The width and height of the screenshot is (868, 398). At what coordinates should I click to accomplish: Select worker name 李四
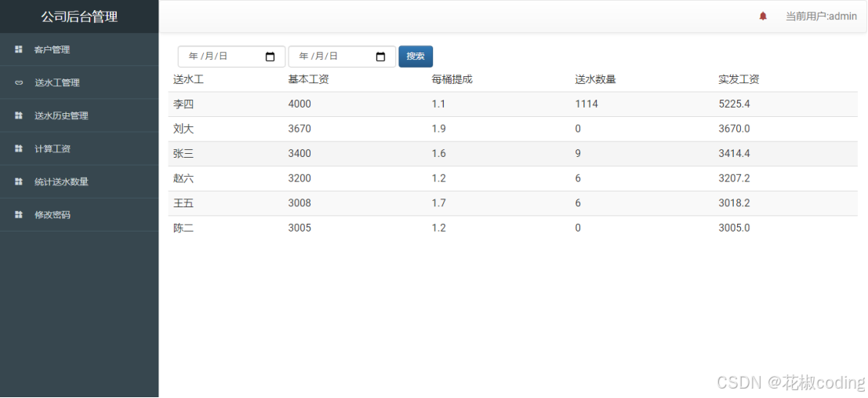tap(183, 104)
